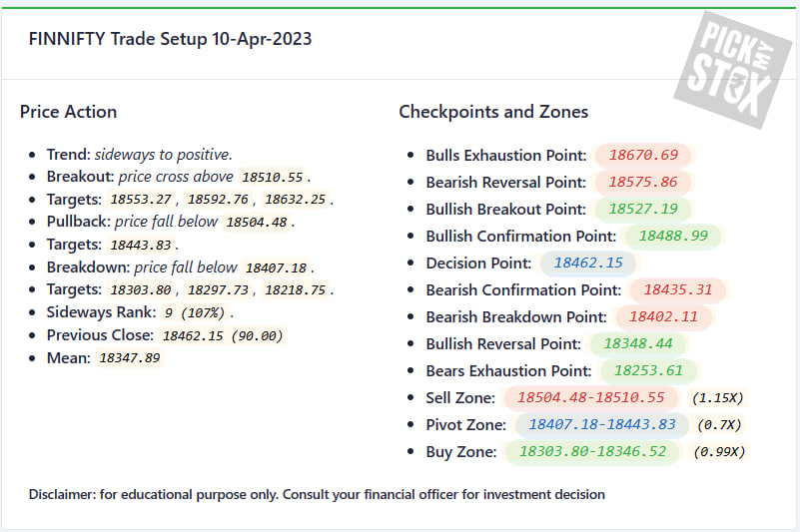The width and height of the screenshot is (800, 532).
Task: Click pullback target 18443.83 in Price Action
Action: tap(141, 245)
